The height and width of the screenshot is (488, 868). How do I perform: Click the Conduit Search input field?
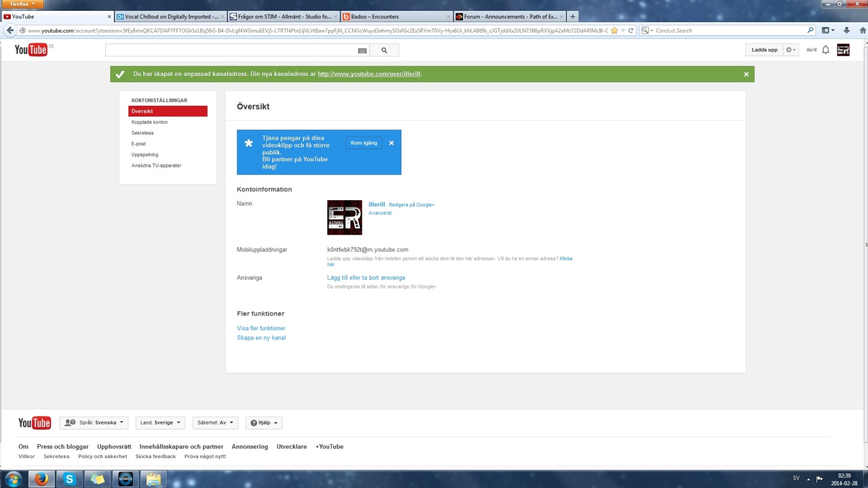(x=730, y=30)
